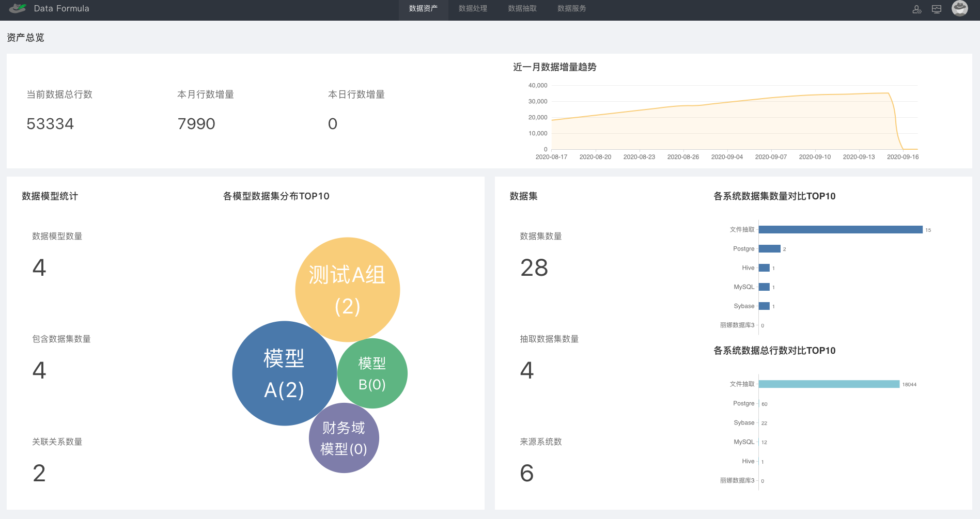Open the 数据处理 menu tab
This screenshot has height=519, width=980.
473,8
